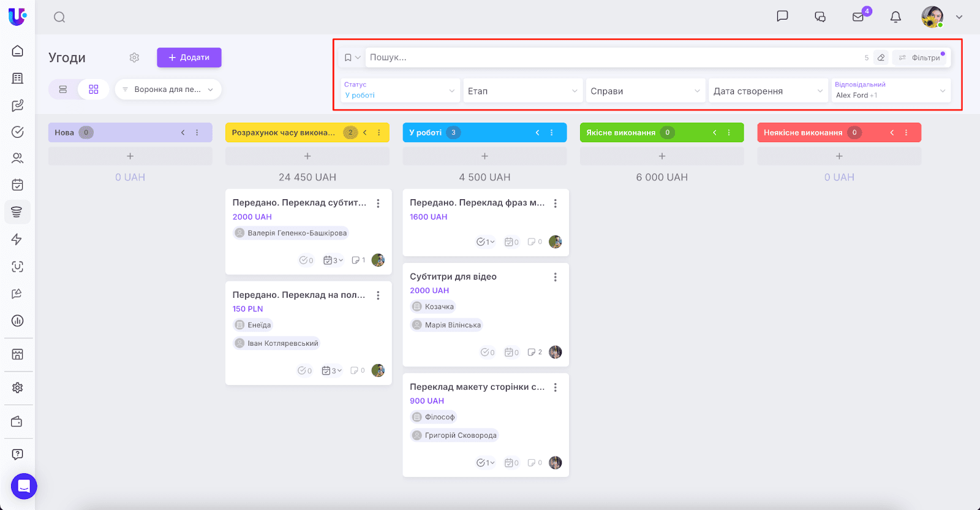Switch to kanban board view

94,89
